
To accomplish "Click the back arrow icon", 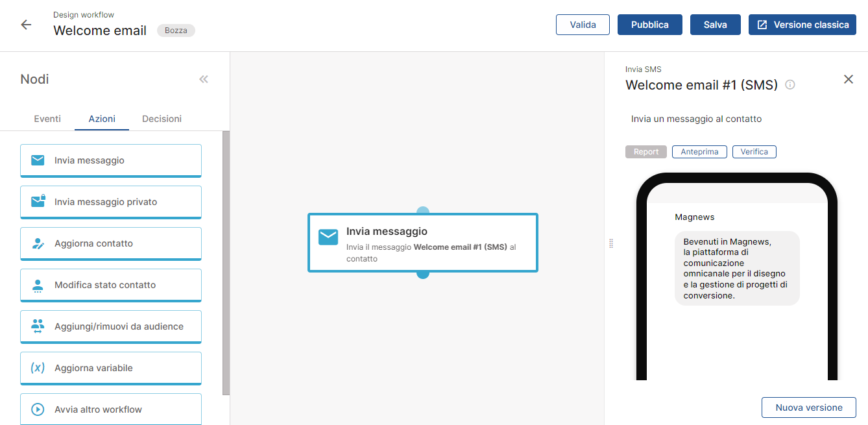I will coord(26,25).
